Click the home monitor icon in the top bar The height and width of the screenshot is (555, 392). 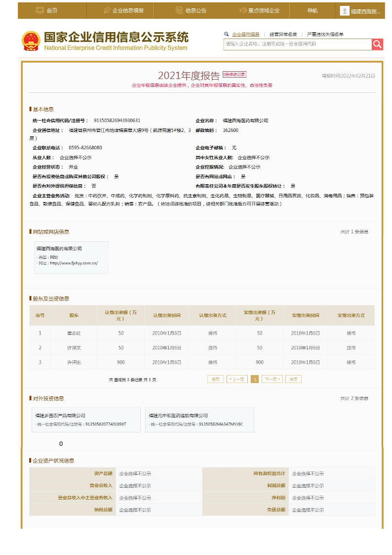40,10
